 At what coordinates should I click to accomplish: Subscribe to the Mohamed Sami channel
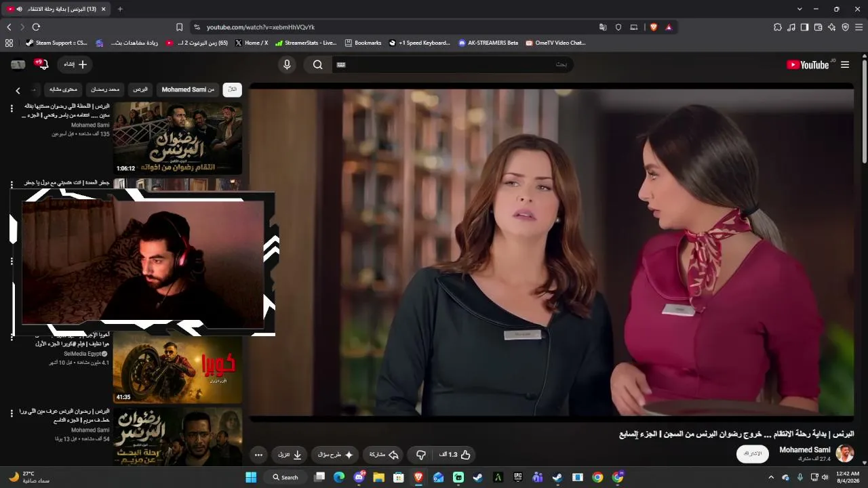[x=753, y=453]
